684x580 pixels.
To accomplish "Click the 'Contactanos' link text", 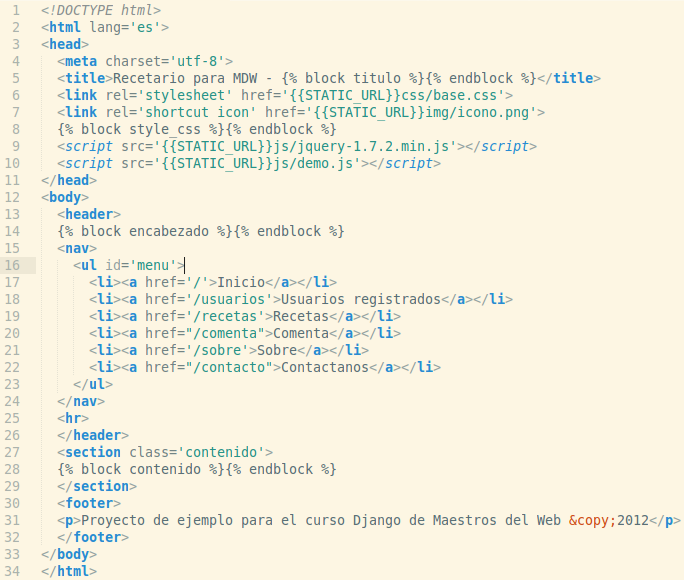I will click(325, 367).
